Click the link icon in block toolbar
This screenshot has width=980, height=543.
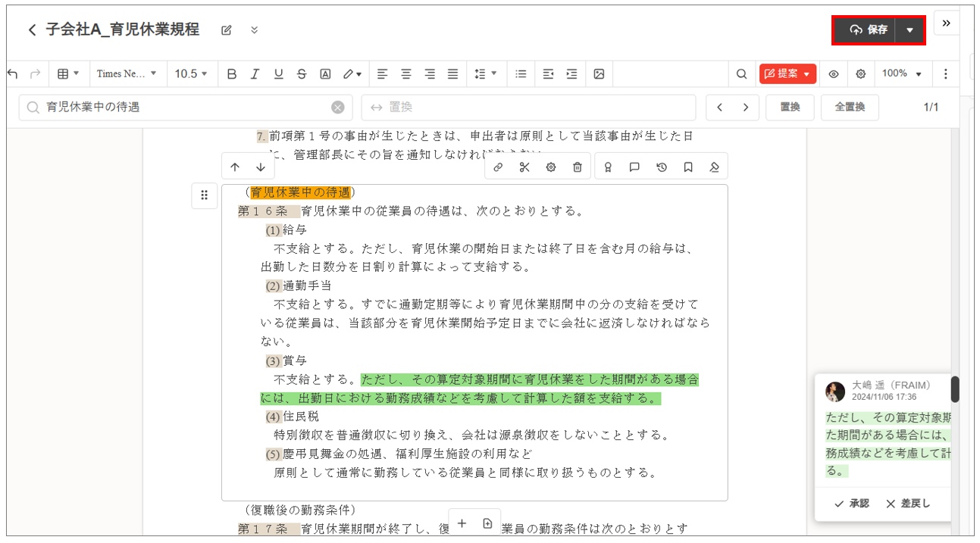pyautogui.click(x=498, y=167)
